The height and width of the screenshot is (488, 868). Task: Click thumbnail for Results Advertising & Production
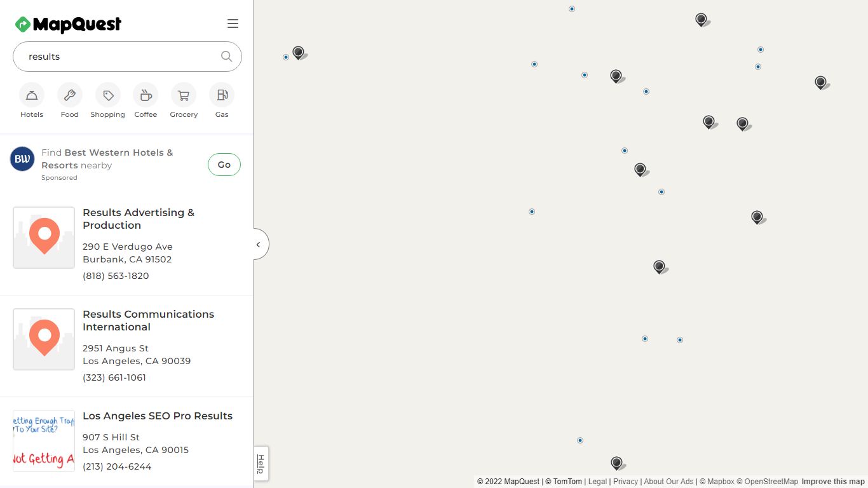point(44,238)
